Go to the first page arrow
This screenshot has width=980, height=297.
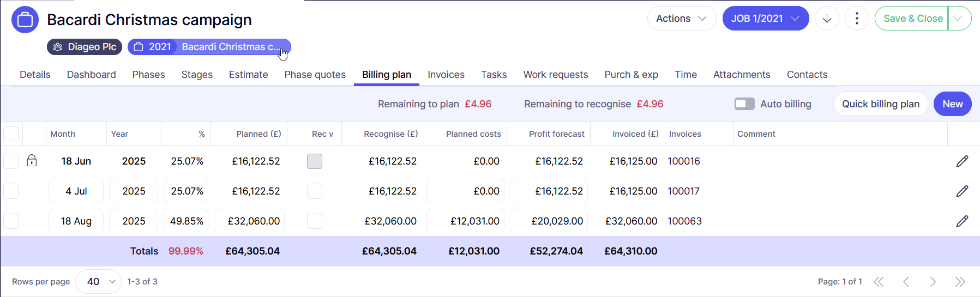click(x=879, y=282)
